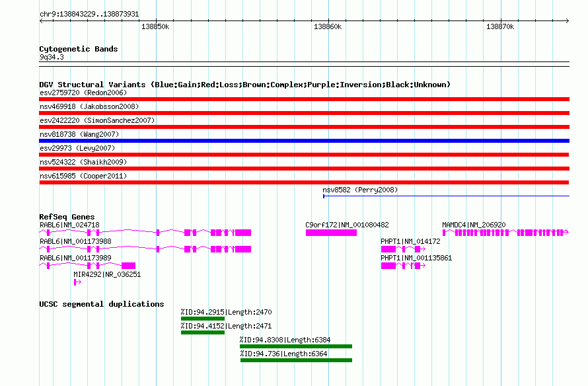
Task: Click the RefSeq Genes track title
Action: [x=67, y=217]
